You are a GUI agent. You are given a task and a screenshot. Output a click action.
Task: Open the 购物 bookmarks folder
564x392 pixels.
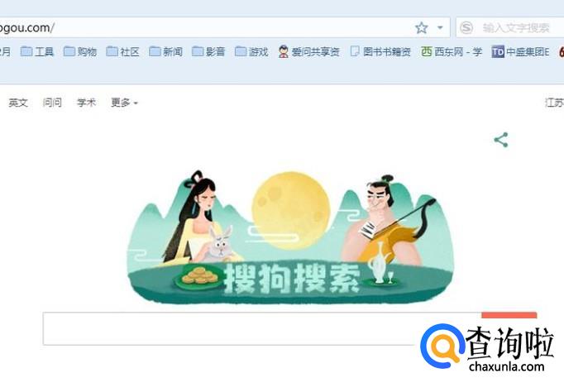[80, 52]
